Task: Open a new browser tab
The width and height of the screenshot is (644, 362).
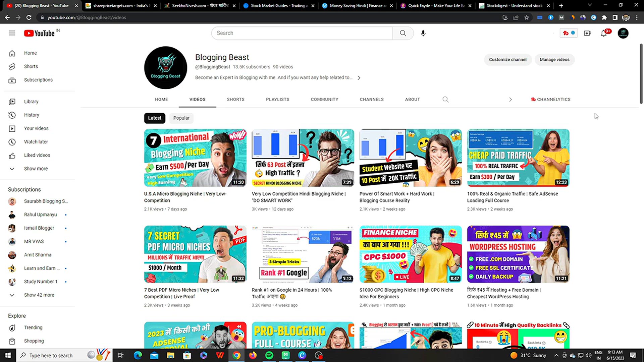Action: pyautogui.click(x=561, y=5)
